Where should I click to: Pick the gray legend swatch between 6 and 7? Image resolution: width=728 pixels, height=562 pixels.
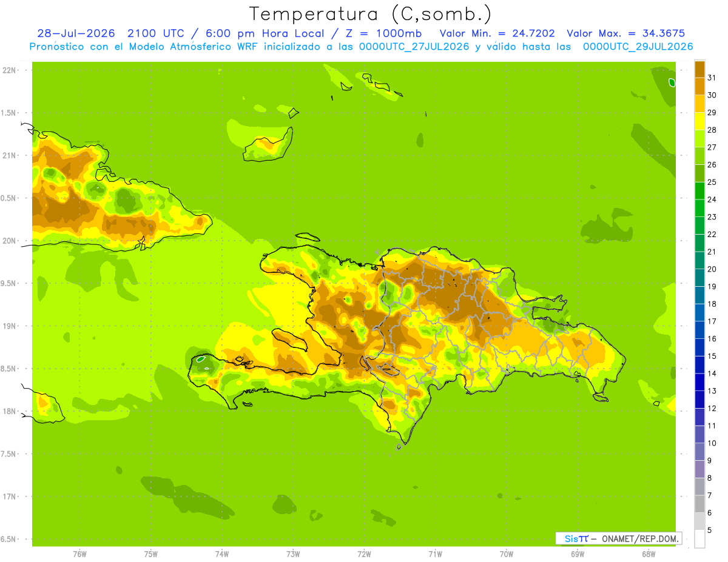(x=699, y=504)
